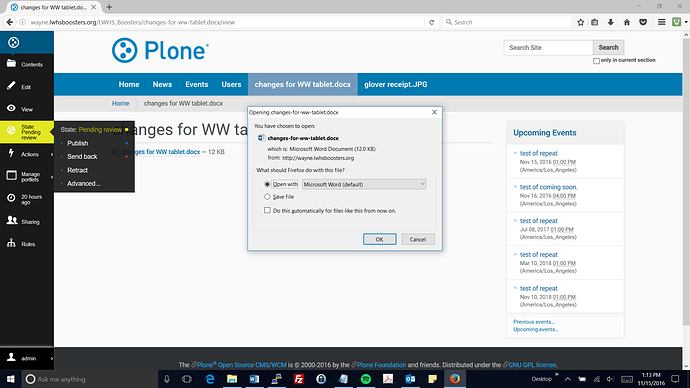
Task: Go to Events nav tab
Action: click(x=197, y=84)
